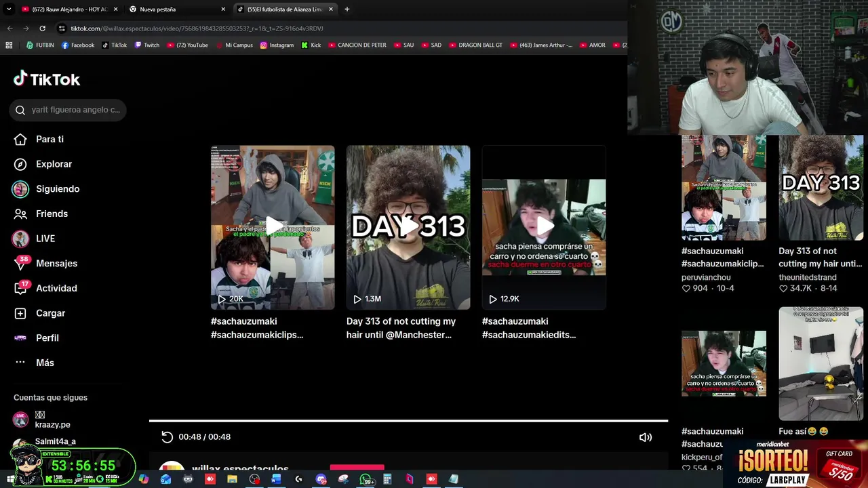Open the willax.espectaculos author name
Image resolution: width=868 pixels, height=488 pixels.
point(240,469)
